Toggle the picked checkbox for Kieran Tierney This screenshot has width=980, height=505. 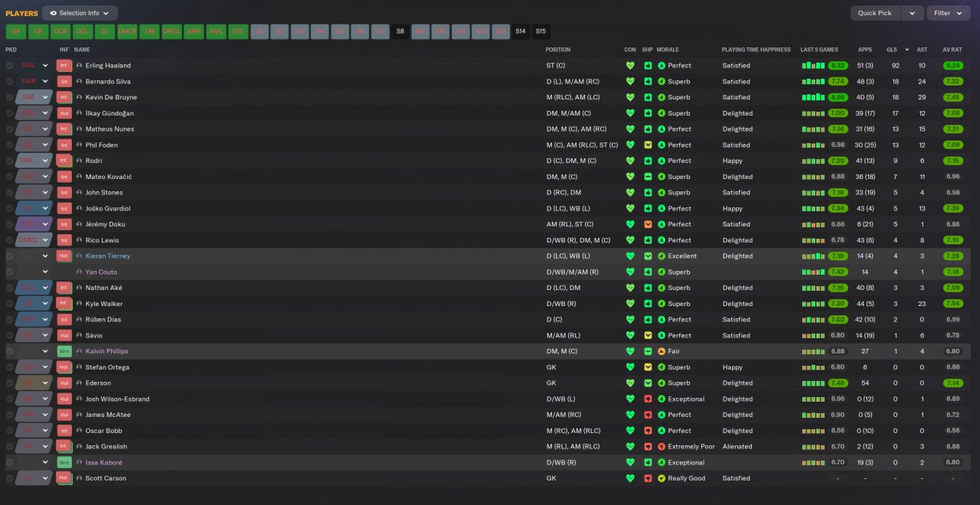click(10, 256)
